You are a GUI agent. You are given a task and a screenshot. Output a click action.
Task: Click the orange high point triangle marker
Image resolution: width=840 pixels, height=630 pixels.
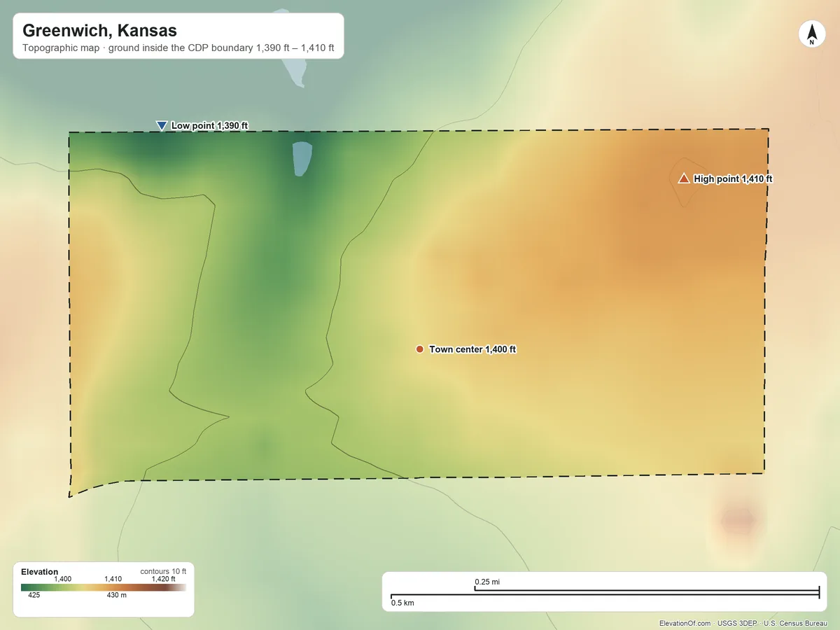684,178
